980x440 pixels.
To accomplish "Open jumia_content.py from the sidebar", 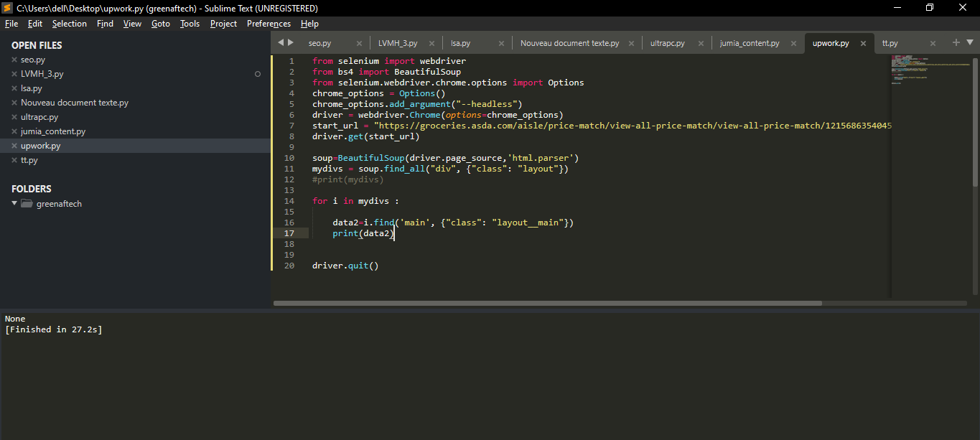I will click(x=53, y=131).
